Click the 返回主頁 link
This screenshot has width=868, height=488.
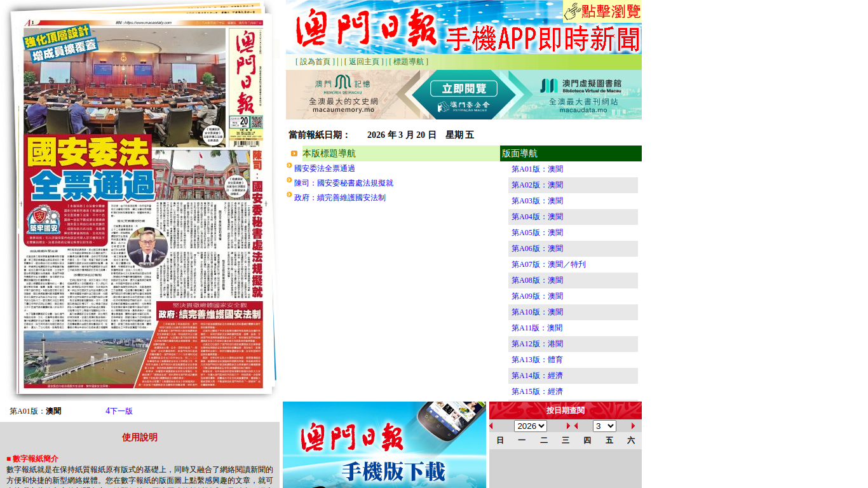[365, 62]
